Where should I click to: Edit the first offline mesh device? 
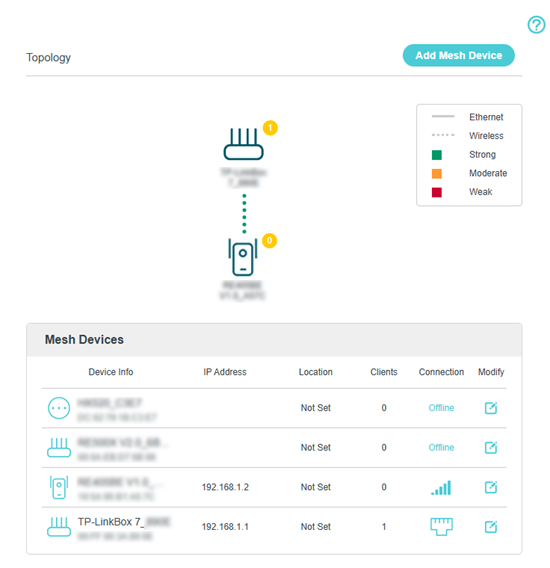tap(491, 408)
